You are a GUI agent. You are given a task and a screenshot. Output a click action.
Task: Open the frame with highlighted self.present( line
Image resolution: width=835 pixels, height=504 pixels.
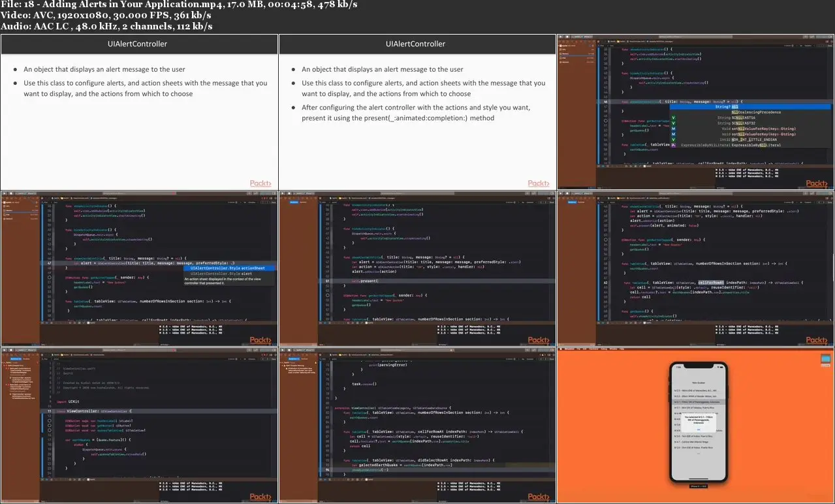(x=418, y=268)
